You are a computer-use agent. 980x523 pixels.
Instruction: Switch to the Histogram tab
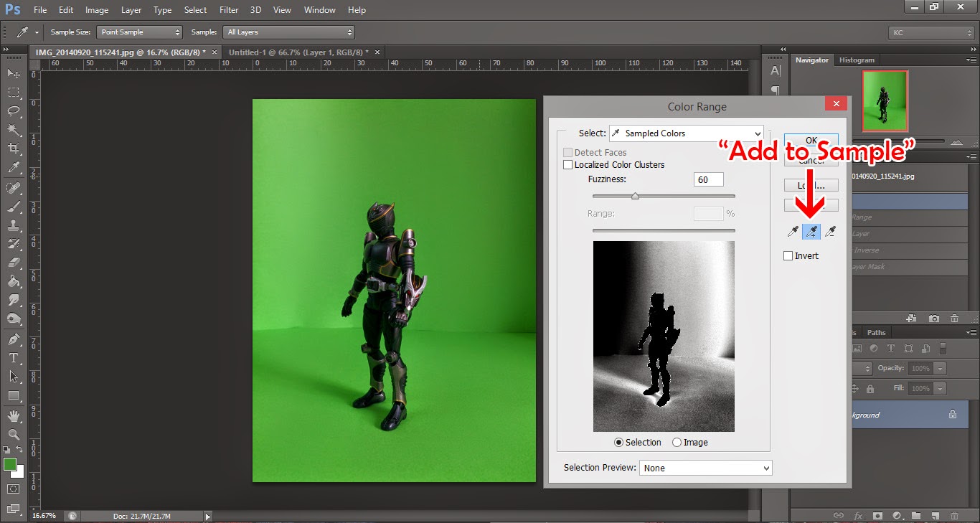coord(857,60)
